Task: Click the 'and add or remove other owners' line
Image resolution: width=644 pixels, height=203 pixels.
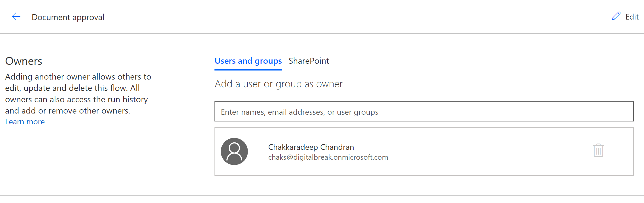Action: point(67,111)
